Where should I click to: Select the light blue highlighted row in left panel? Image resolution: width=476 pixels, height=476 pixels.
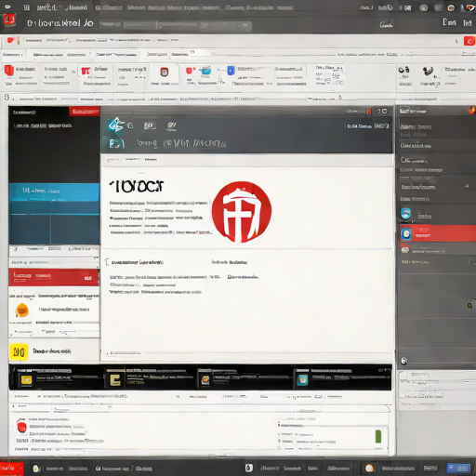54,192
